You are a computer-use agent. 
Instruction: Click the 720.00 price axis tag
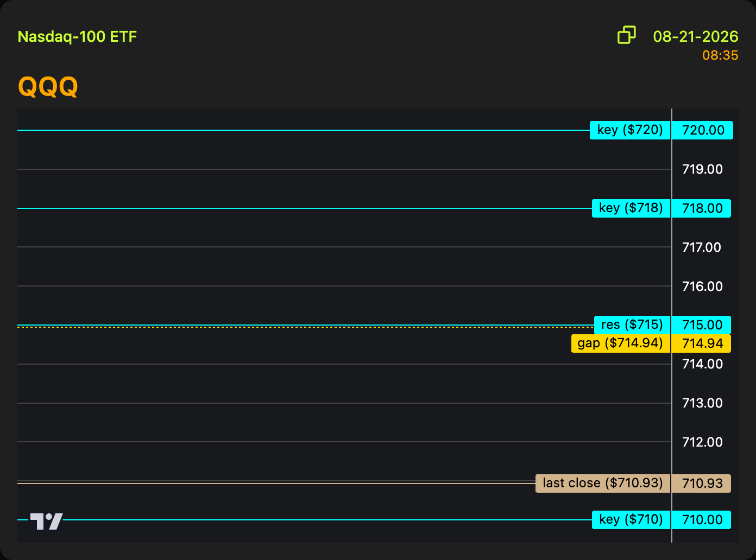pyautogui.click(x=703, y=130)
